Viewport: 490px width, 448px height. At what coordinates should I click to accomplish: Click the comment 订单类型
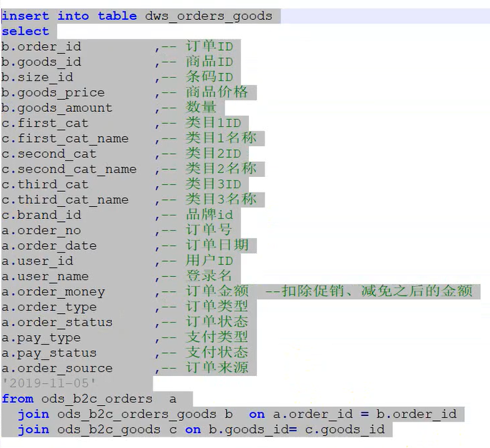(x=218, y=307)
